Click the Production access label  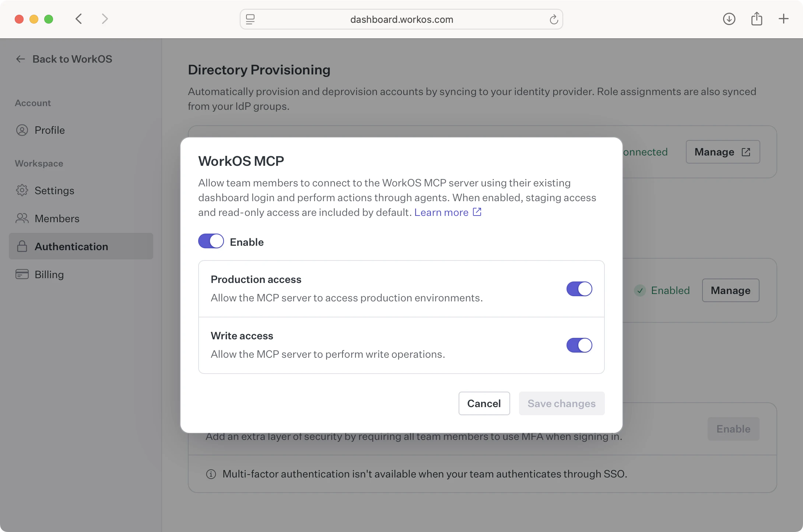(256, 280)
